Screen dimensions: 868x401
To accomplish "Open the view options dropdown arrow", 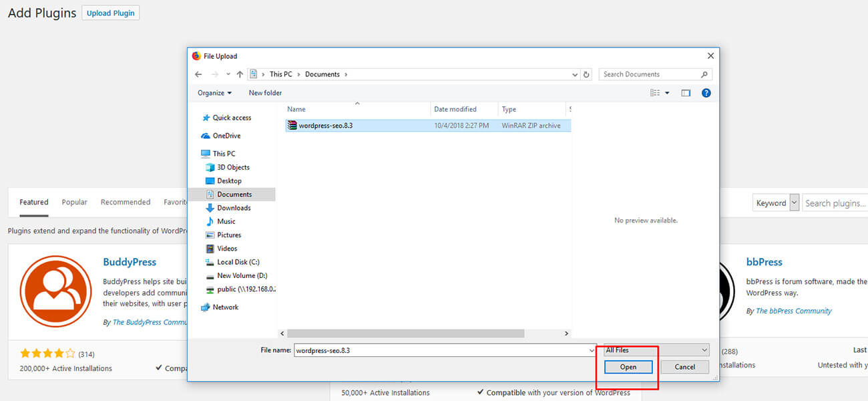I will (667, 93).
